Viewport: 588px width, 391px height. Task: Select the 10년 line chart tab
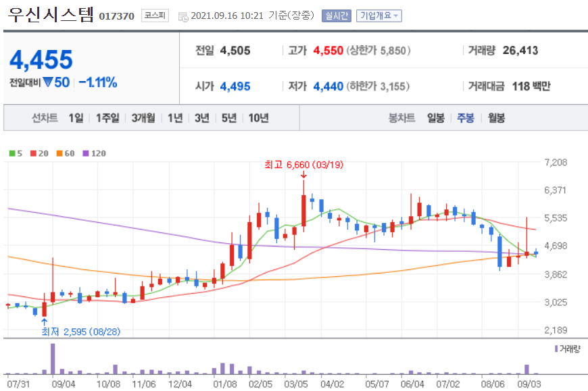pos(258,118)
